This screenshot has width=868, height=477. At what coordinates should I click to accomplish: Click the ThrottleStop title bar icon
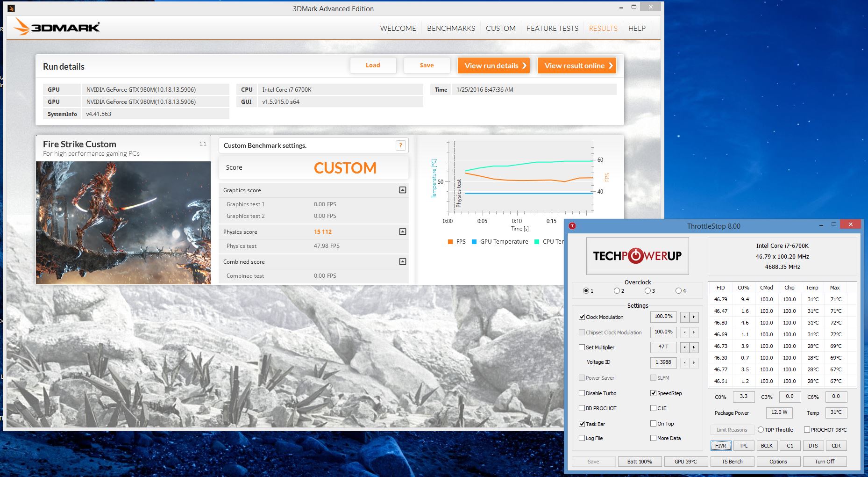pyautogui.click(x=572, y=226)
